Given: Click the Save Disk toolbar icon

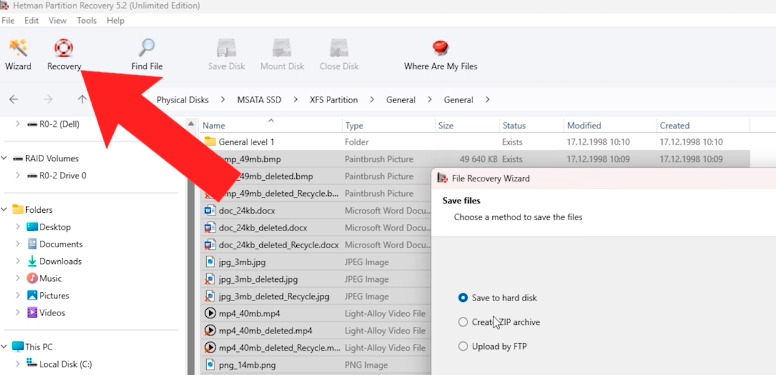Looking at the screenshot, I should coord(226,48).
